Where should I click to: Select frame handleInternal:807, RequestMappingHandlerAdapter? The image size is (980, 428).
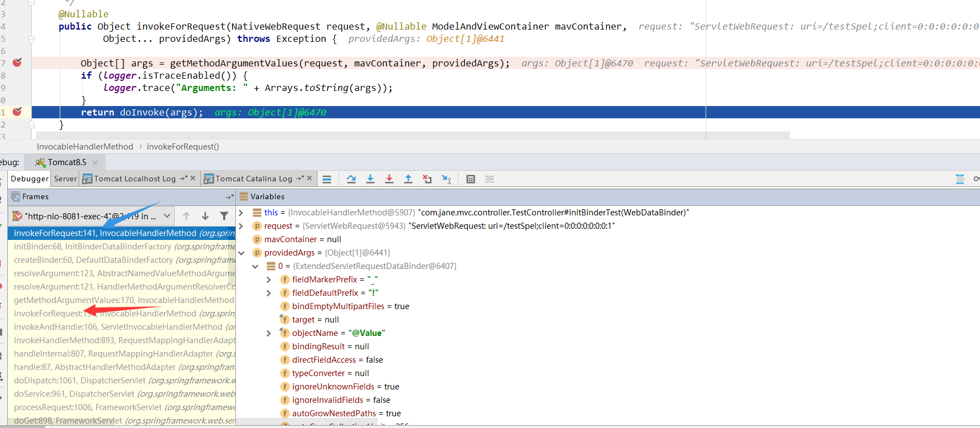(x=122, y=354)
